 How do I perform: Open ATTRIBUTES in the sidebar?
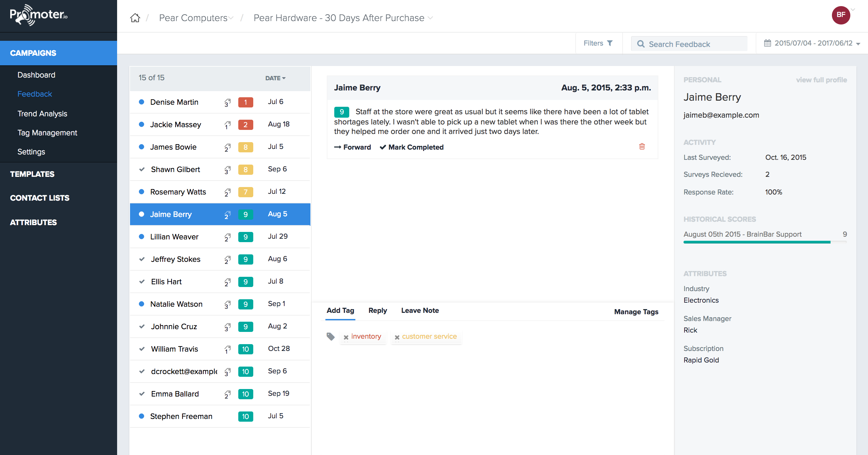pos(33,222)
